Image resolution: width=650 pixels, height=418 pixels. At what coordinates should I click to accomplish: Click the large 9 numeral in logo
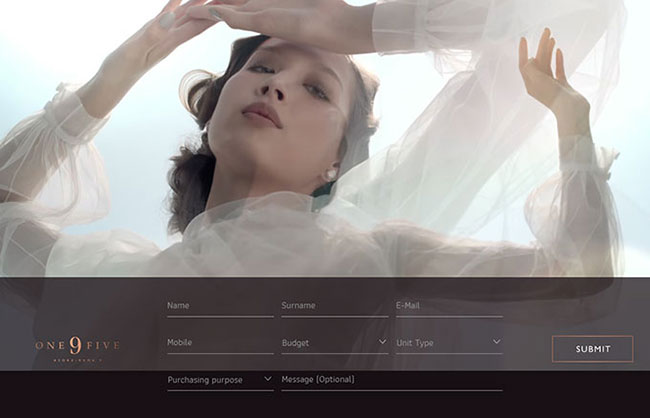point(77,344)
